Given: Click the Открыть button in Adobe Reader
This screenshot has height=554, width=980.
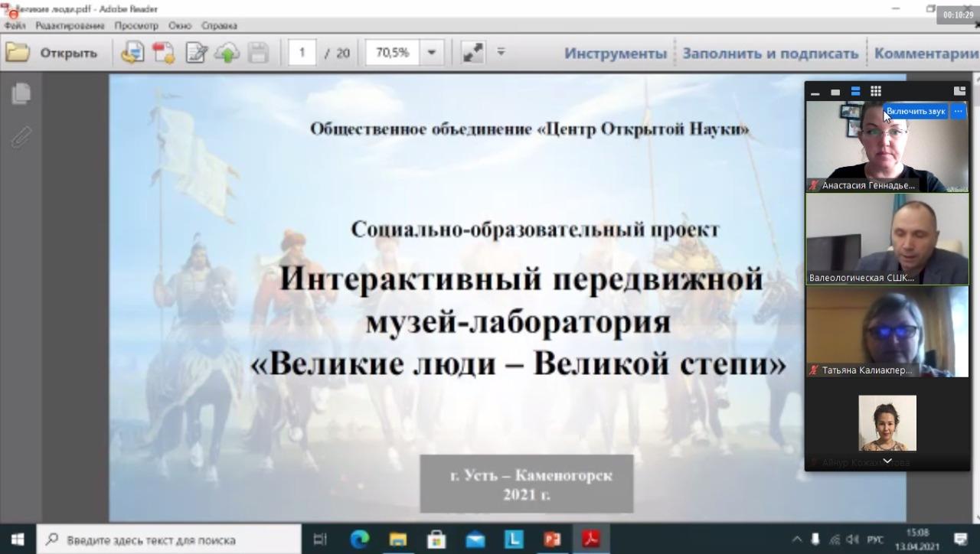Looking at the screenshot, I should coord(68,53).
